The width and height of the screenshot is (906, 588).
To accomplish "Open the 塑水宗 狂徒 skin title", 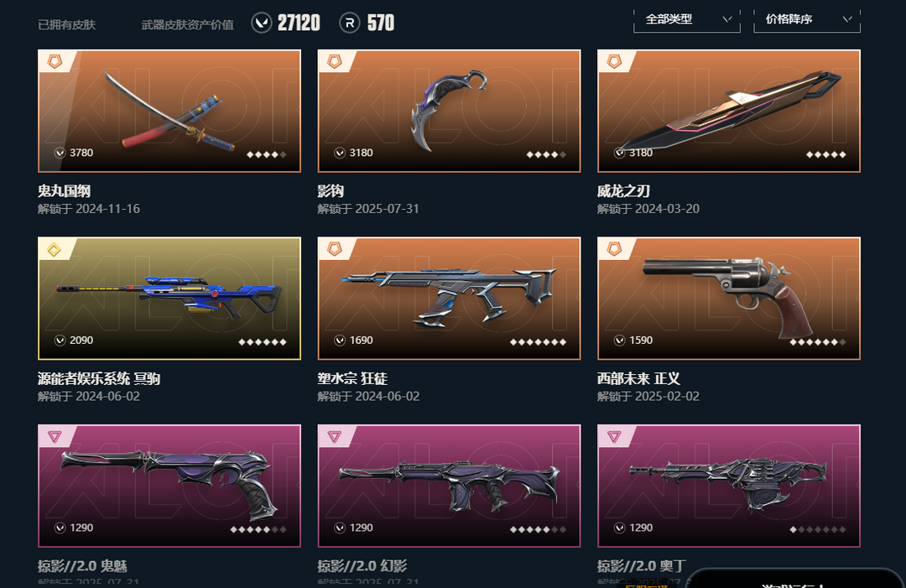I will 352,379.
